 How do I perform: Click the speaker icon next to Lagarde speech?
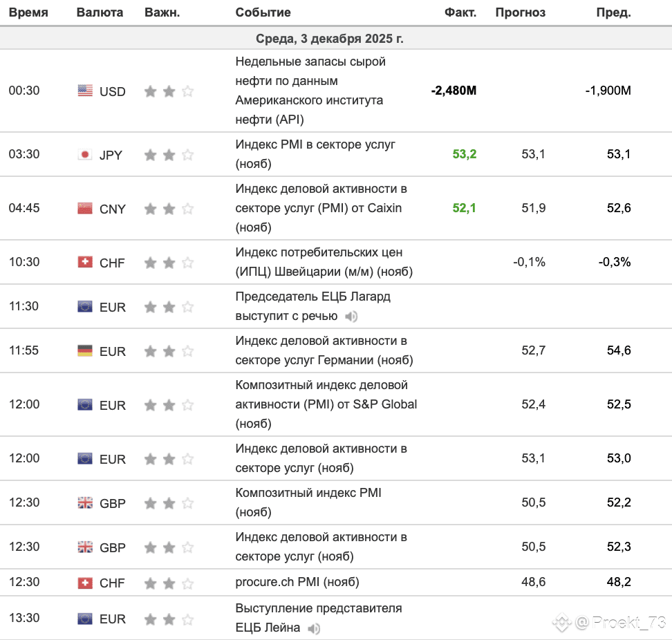(351, 317)
